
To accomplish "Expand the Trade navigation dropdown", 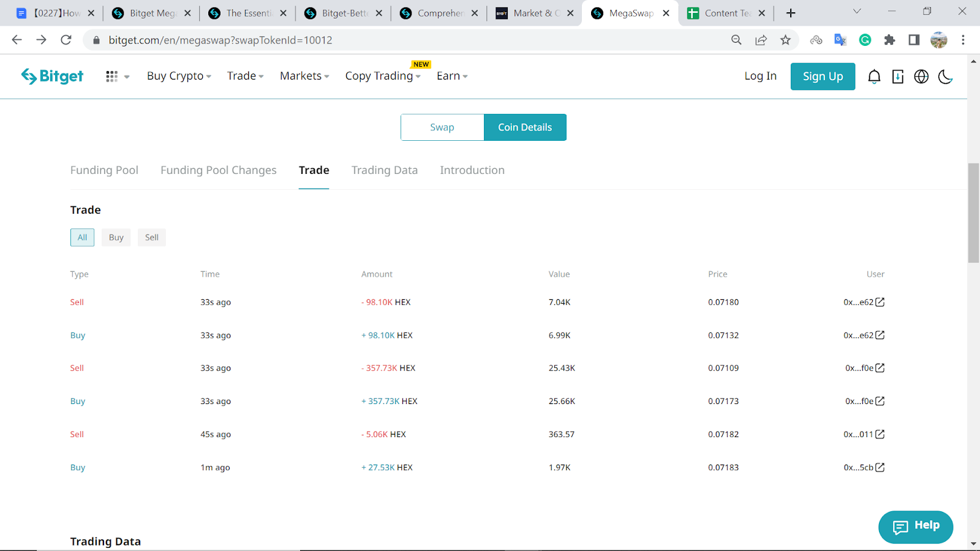I will pos(245,76).
